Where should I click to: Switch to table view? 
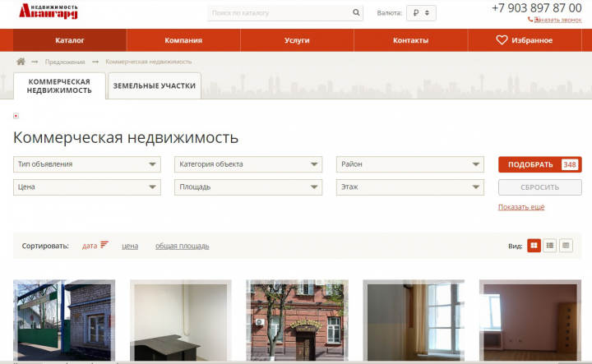tap(566, 246)
